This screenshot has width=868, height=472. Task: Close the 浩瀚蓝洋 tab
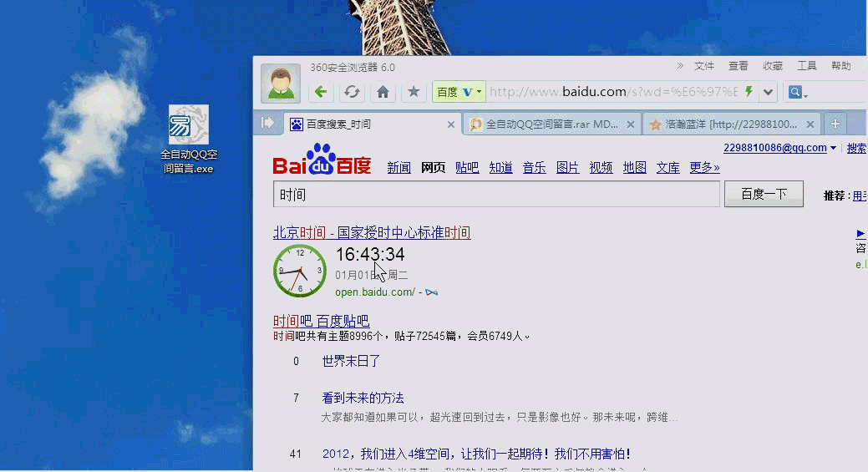[810, 124]
